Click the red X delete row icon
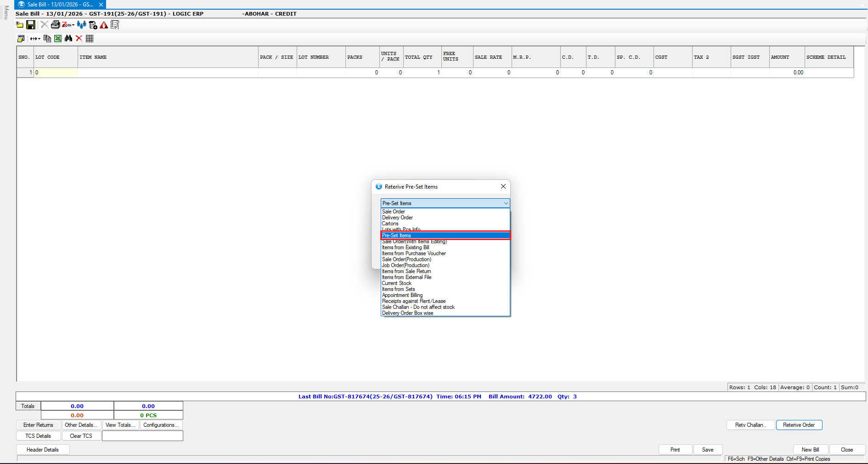This screenshot has height=464, width=868. (x=79, y=39)
